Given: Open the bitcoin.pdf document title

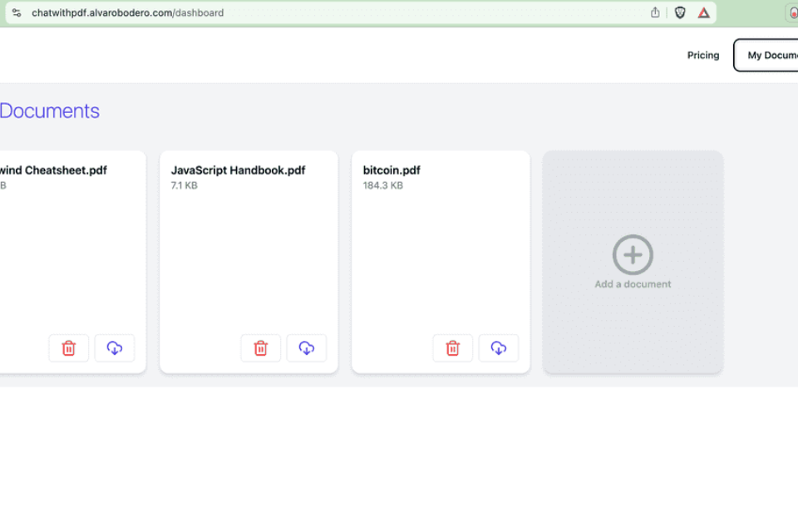Looking at the screenshot, I should [x=392, y=170].
